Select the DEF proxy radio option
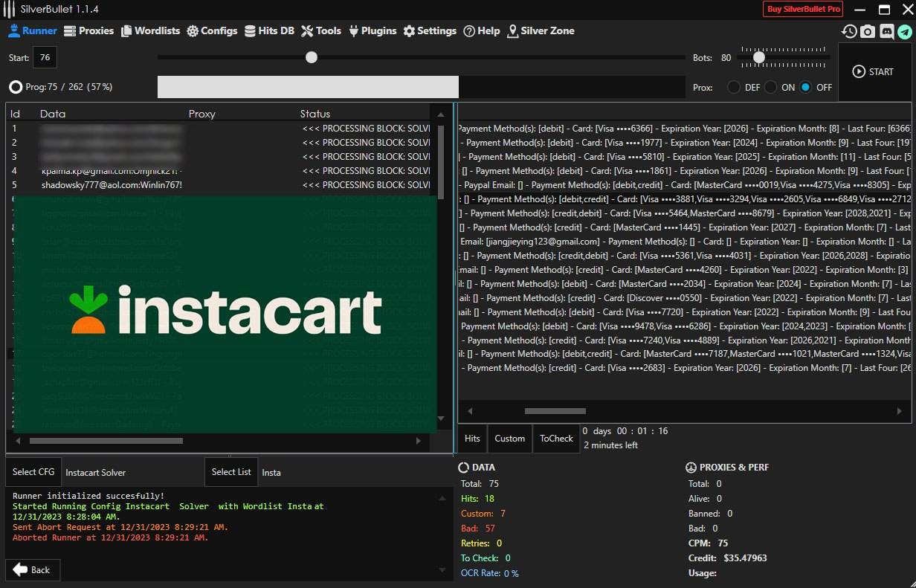The height and width of the screenshot is (588, 916). tap(734, 87)
